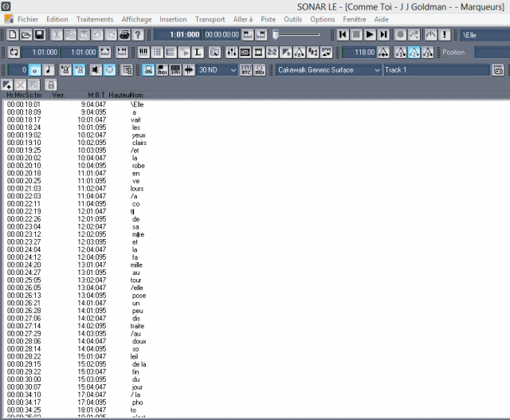
Task: Click the Record transport button
Action: [400, 34]
